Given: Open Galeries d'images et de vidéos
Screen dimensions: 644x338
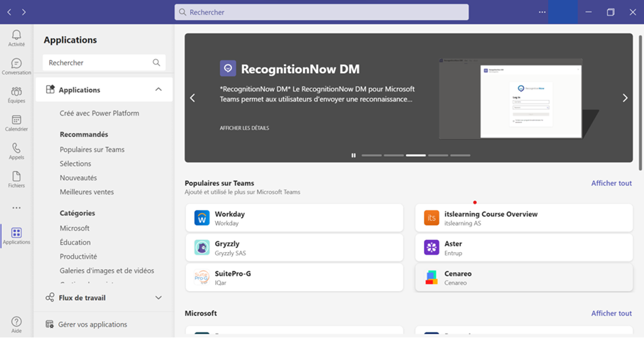Looking at the screenshot, I should (x=107, y=271).
